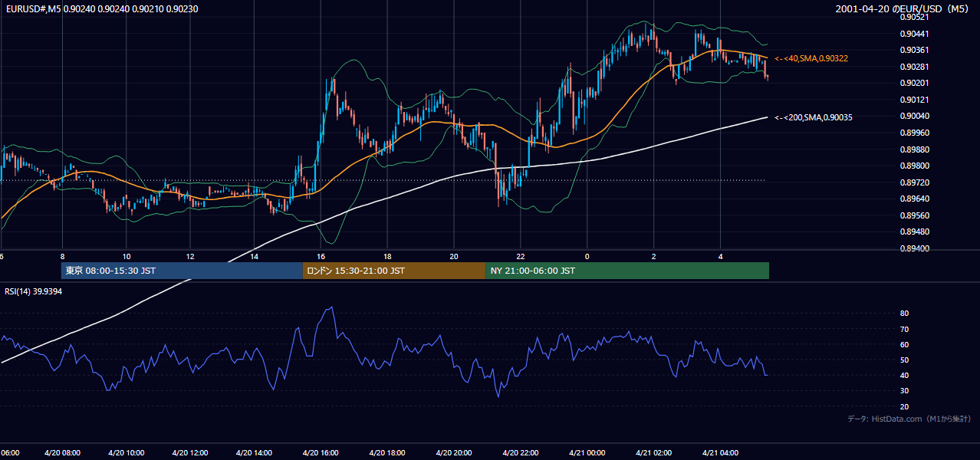Click price level 0.89640 on the axis
980x460 pixels.
(913, 199)
